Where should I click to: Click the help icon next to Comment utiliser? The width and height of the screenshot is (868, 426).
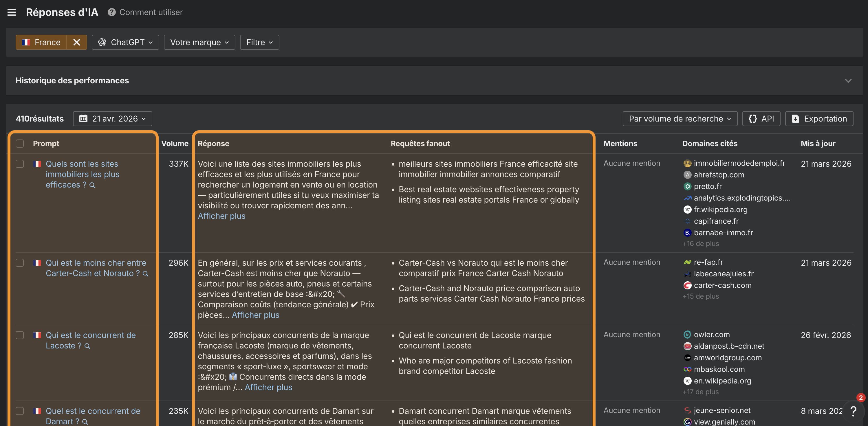[111, 12]
